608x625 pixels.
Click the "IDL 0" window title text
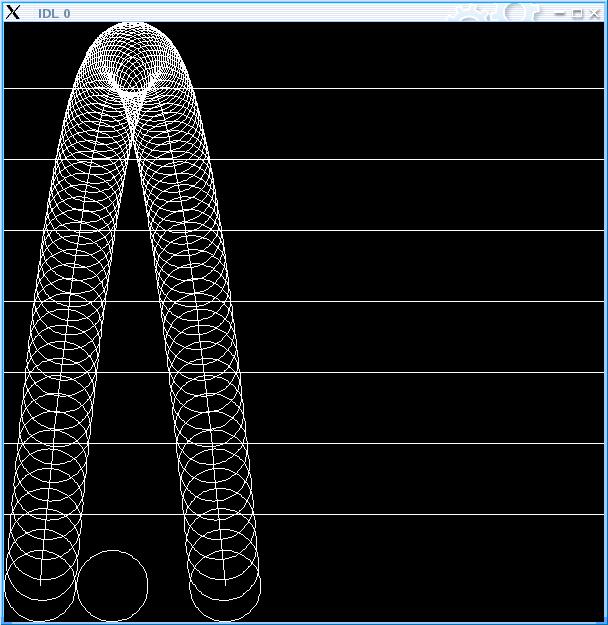pyautogui.click(x=54, y=14)
